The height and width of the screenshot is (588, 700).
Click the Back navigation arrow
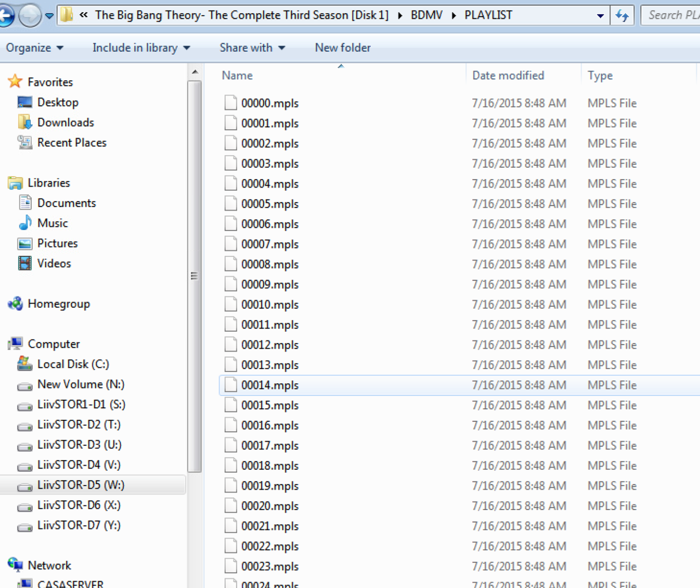click(x=5, y=16)
